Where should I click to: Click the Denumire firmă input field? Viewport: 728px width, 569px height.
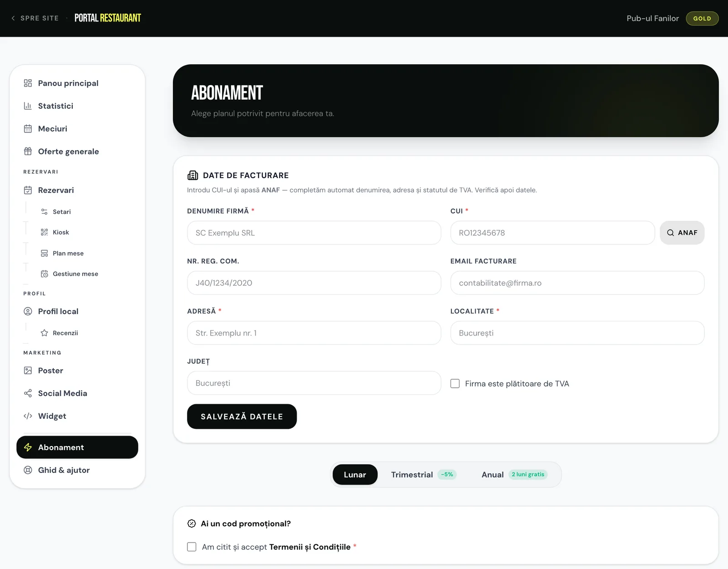tap(314, 233)
